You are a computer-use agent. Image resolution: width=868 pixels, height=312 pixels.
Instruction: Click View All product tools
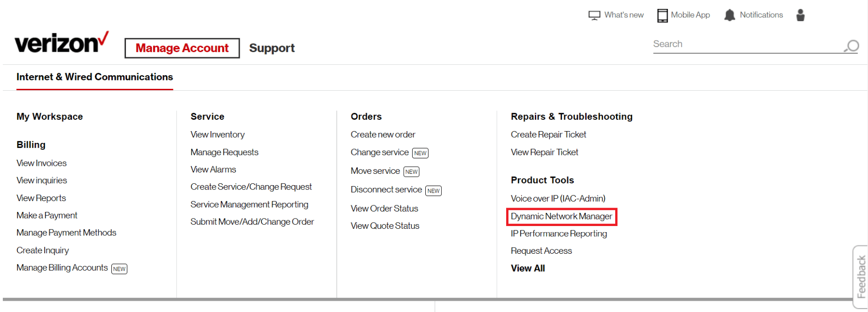(527, 268)
